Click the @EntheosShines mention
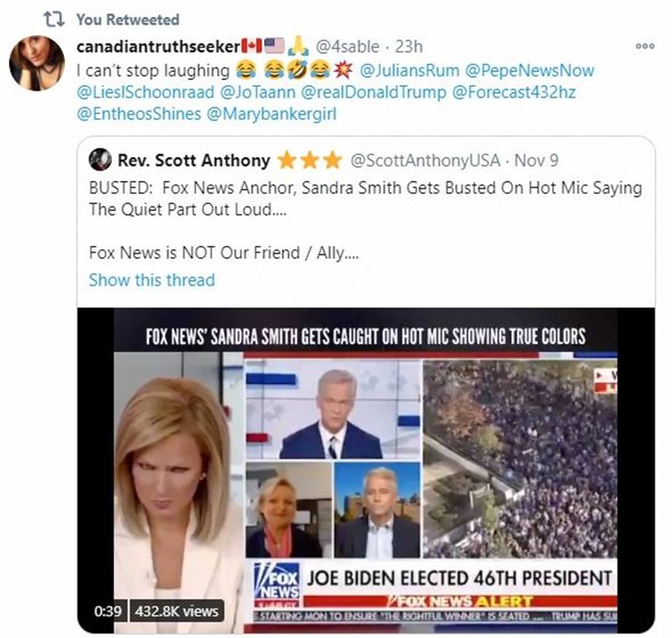This screenshot has height=638, width=672. pos(138,114)
